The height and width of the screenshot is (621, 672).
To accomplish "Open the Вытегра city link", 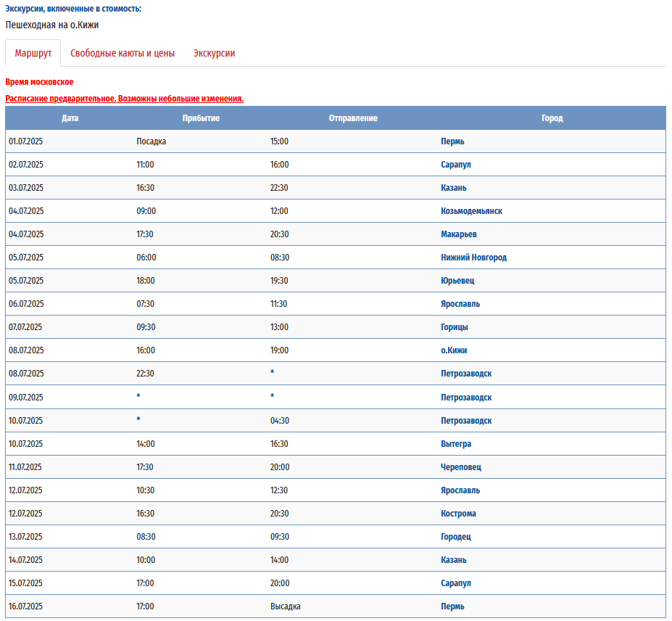I will (x=456, y=444).
